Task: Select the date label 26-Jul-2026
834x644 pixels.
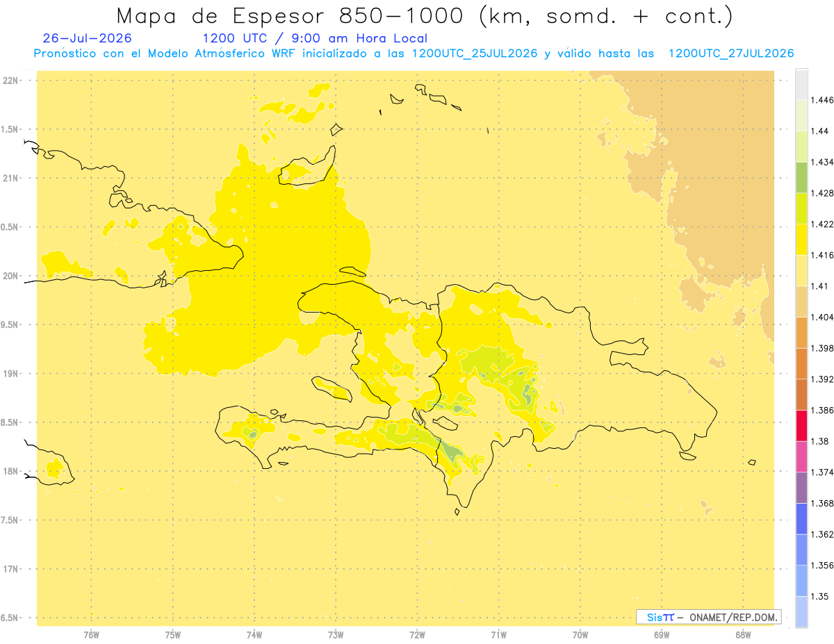Action: 87,38
